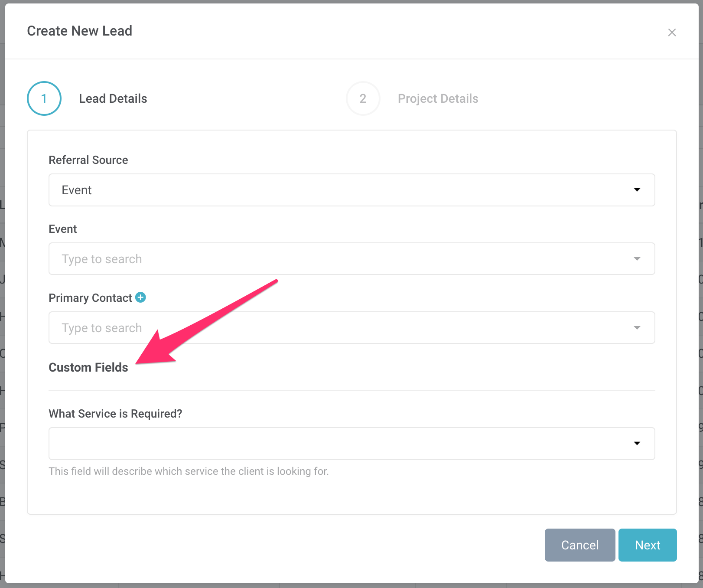Screen dimensions: 703x588
Task: Select the Lead Details step label
Action: tap(113, 98)
